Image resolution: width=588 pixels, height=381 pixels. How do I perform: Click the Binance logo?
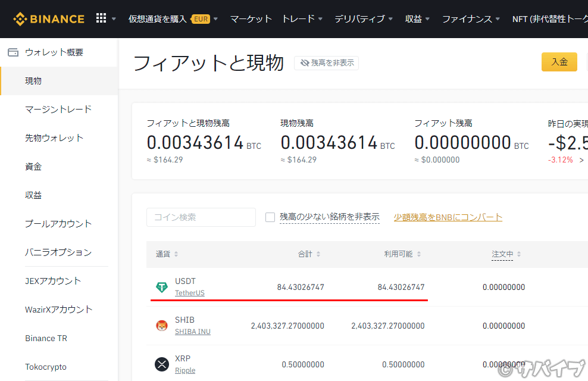tap(49, 18)
